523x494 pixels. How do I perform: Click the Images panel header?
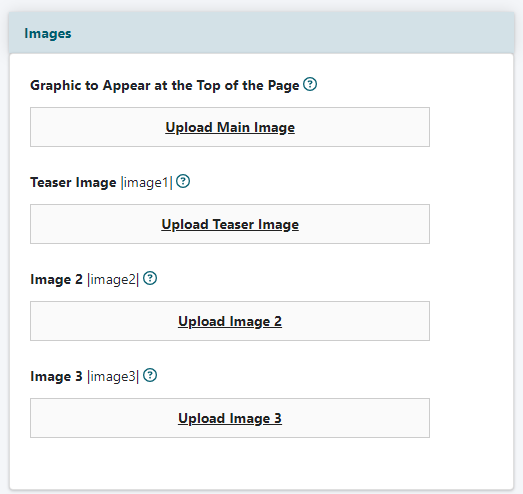pyautogui.click(x=262, y=33)
